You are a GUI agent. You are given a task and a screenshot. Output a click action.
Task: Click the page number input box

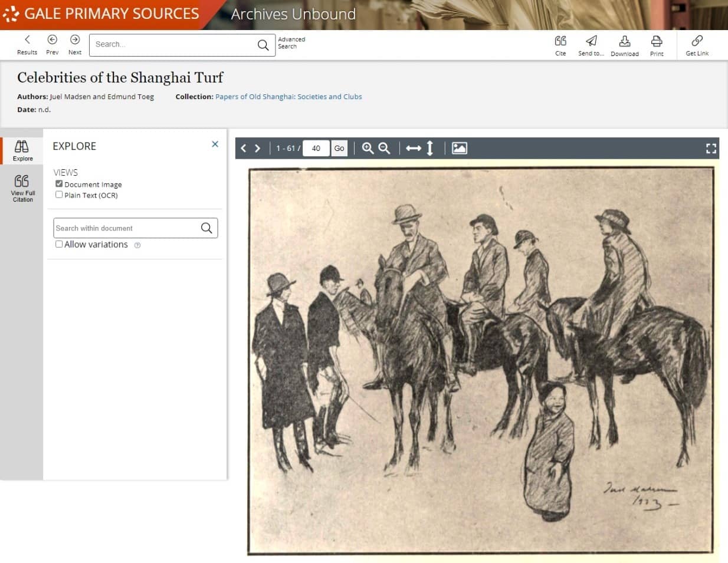click(x=316, y=148)
